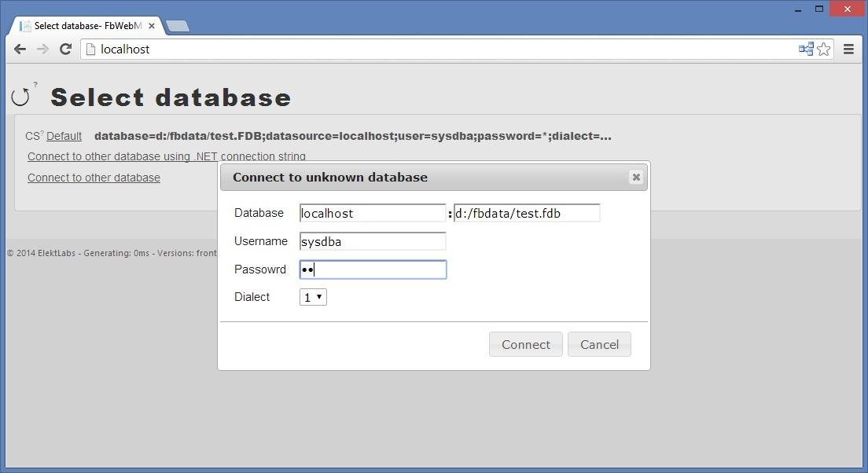The width and height of the screenshot is (868, 473).
Task: Open the Dialect dropdown
Action: (312, 297)
